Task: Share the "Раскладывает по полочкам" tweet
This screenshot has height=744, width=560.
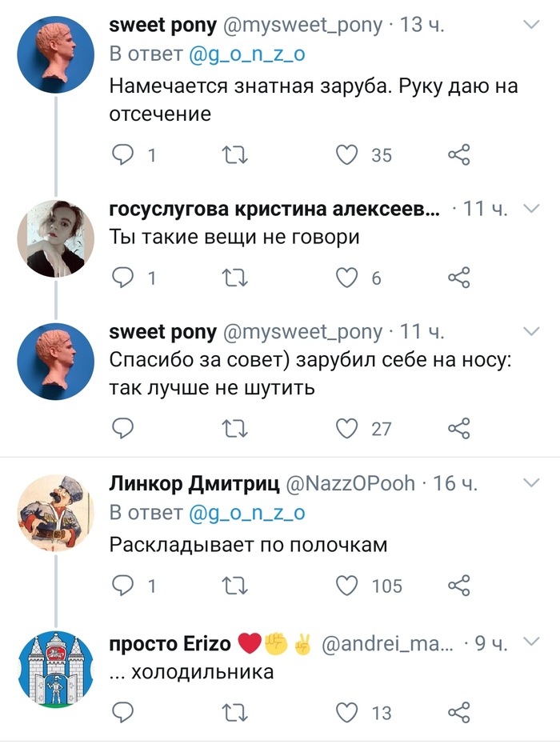Action: tap(458, 586)
